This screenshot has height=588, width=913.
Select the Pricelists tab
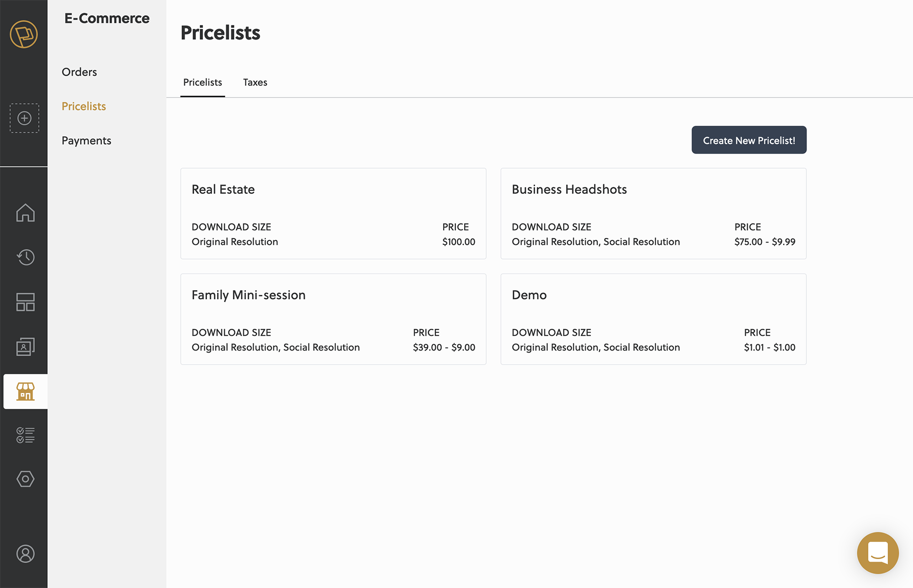pyautogui.click(x=202, y=82)
